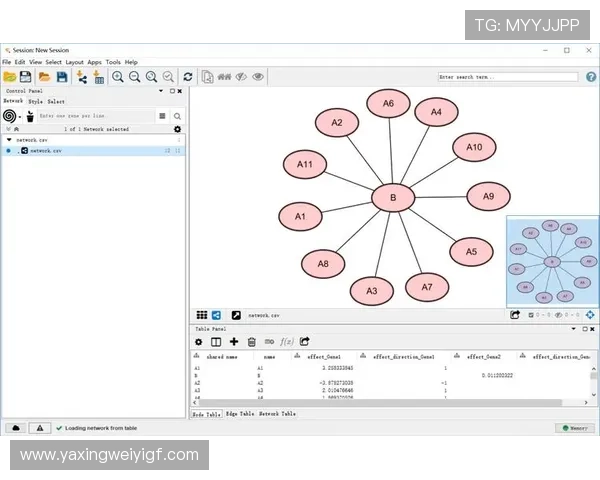Switch to the Style tab
600x480 pixels.
35,102
